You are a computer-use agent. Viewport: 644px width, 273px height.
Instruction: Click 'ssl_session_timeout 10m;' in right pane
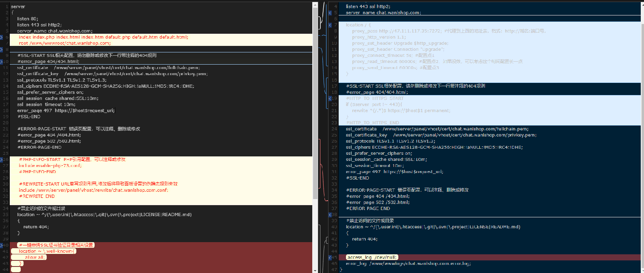pyautogui.click(x=375, y=166)
